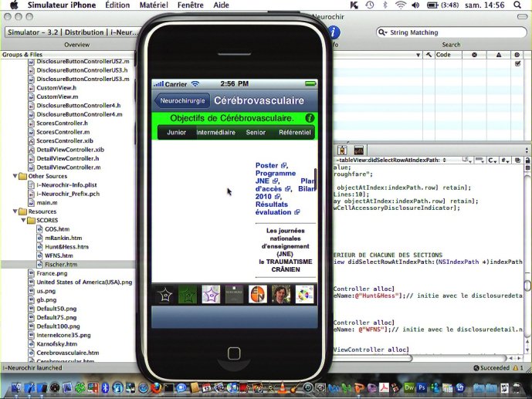Tap the dark book tab bar icon
Screen dimensions: 532x399
click(x=235, y=295)
